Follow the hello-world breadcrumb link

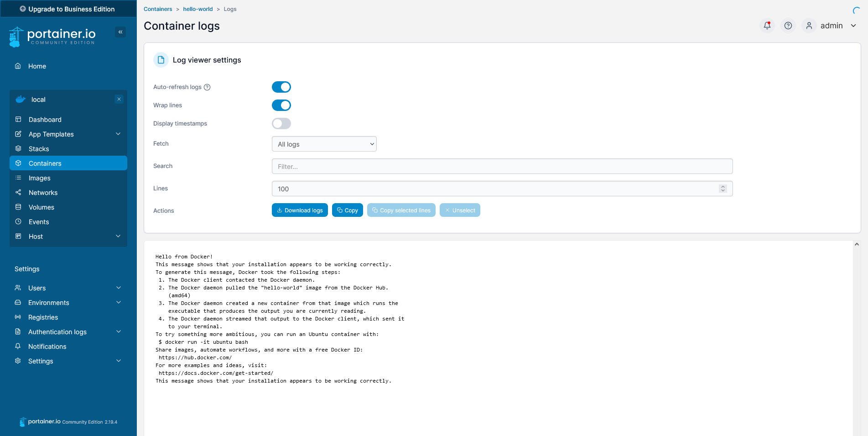[x=198, y=9]
